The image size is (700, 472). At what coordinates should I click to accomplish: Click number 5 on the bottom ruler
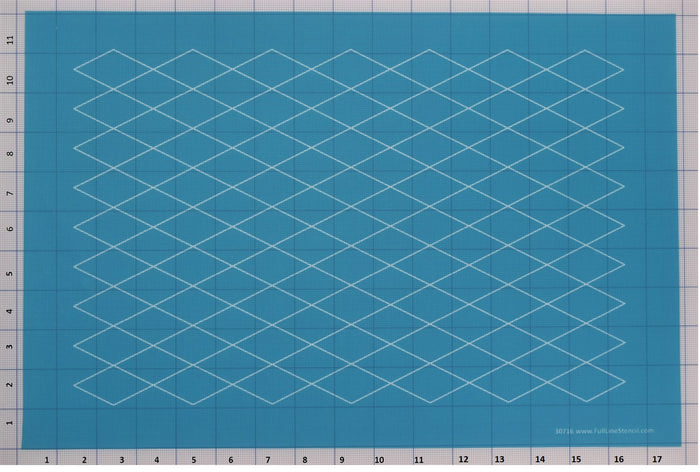pos(194,460)
